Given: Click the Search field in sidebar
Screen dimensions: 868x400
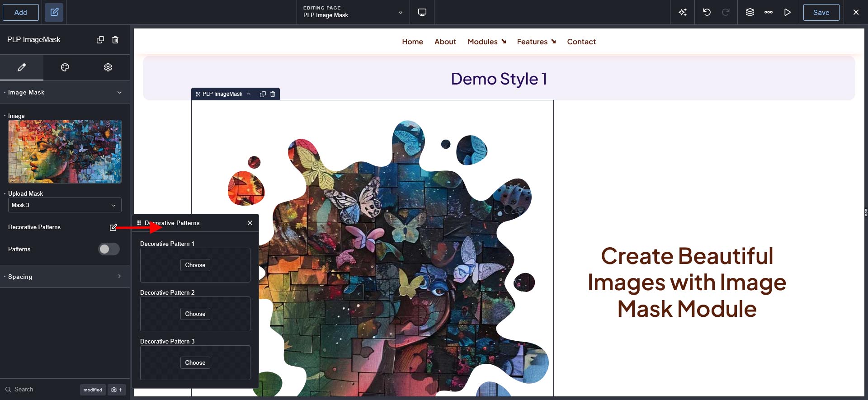Looking at the screenshot, I should point(41,389).
